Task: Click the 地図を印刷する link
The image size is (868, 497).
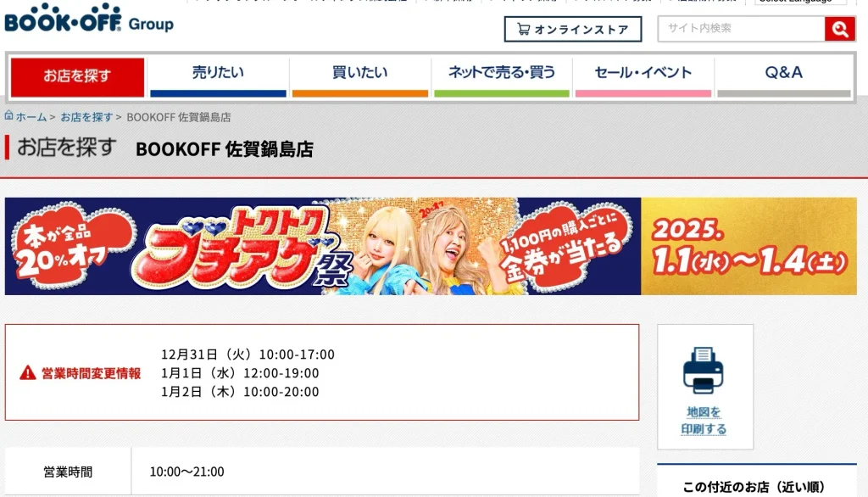Action: point(704,421)
